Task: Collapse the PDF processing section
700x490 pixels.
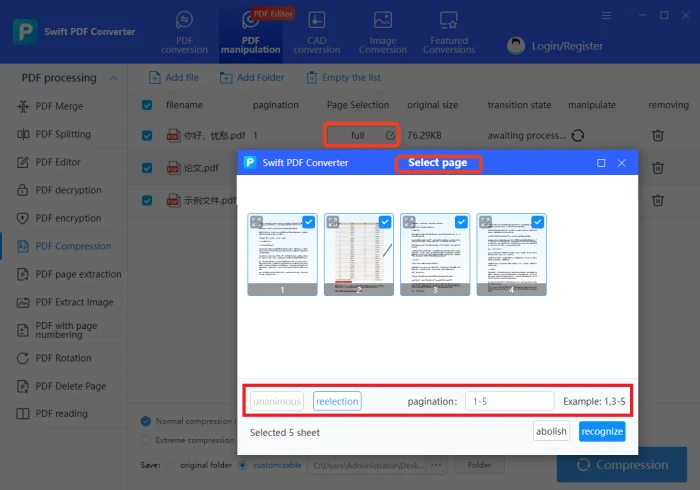Action: click(x=113, y=78)
